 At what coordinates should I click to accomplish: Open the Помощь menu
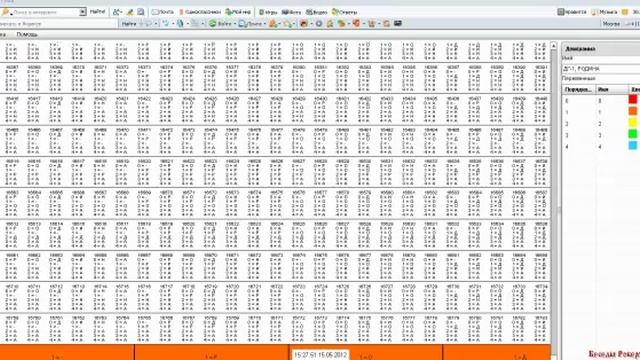(27, 35)
